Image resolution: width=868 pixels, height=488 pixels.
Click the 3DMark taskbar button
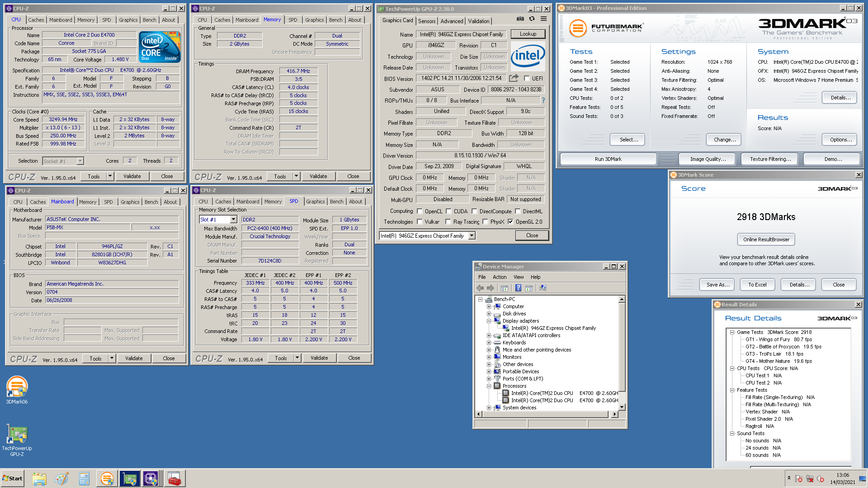point(107,479)
